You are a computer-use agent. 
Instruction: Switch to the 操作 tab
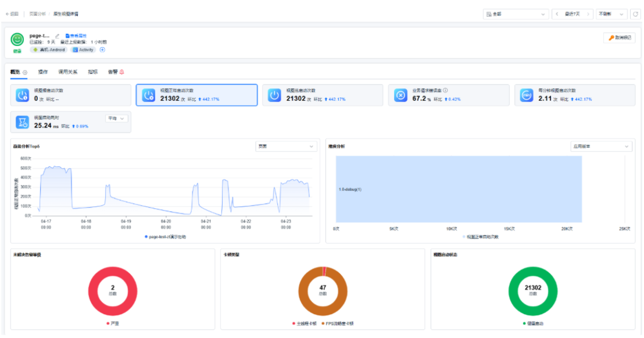coord(42,72)
